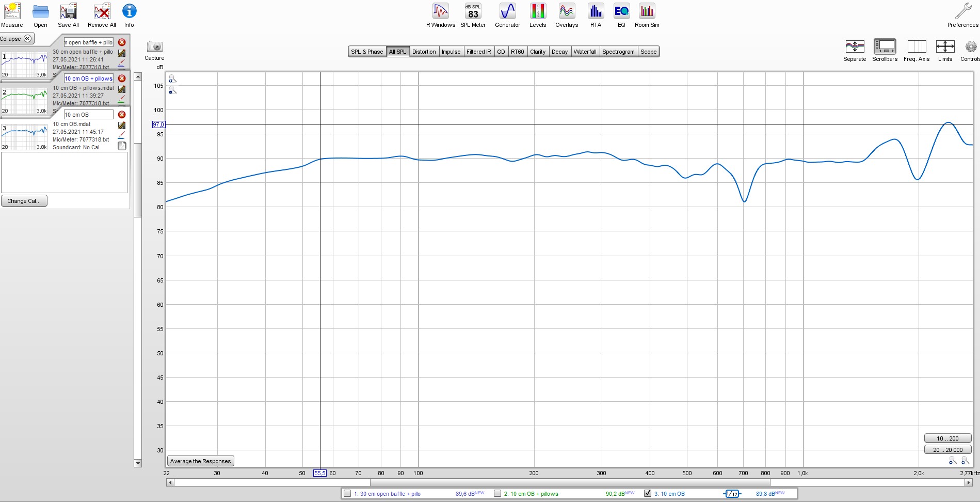Click lower zoom magnifier on graph
Viewport: 980px width, 502px height.
(x=173, y=90)
